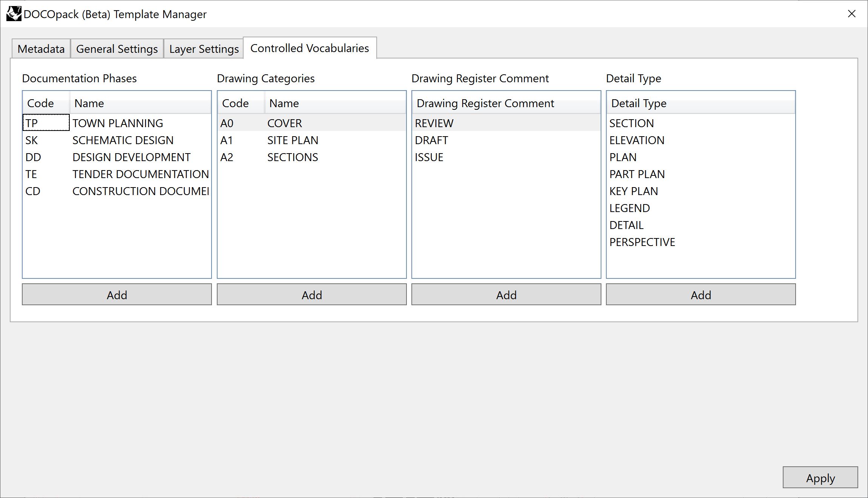Select the REVIEW register comment

coord(506,123)
